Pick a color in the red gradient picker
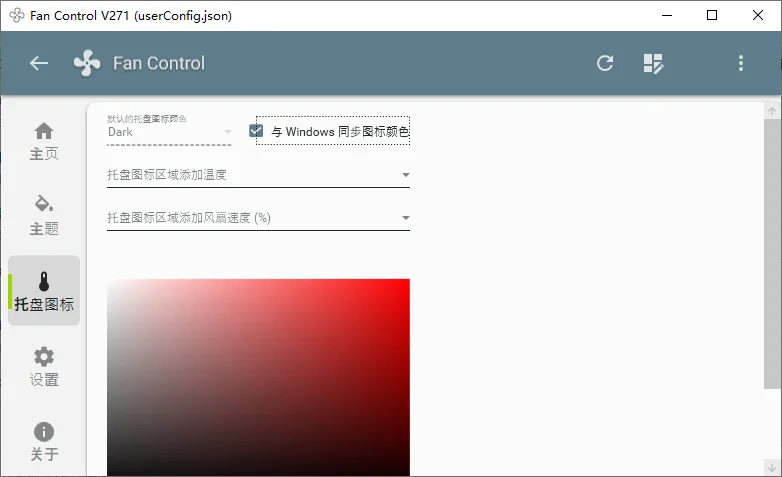 pos(258,377)
